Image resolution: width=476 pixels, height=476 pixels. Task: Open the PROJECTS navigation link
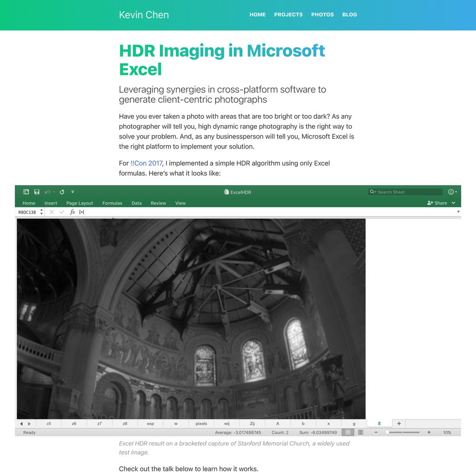pos(288,15)
